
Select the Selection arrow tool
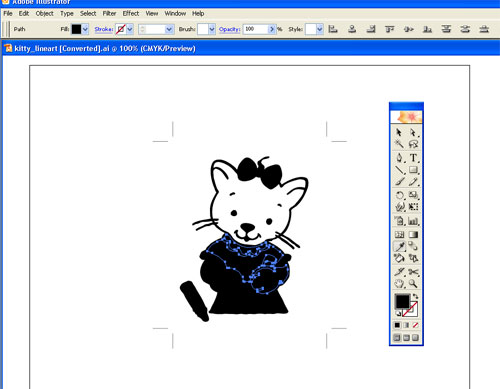pos(399,132)
